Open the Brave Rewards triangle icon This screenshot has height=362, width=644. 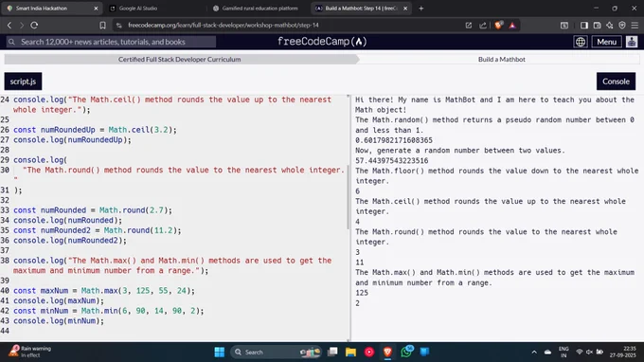(512, 25)
